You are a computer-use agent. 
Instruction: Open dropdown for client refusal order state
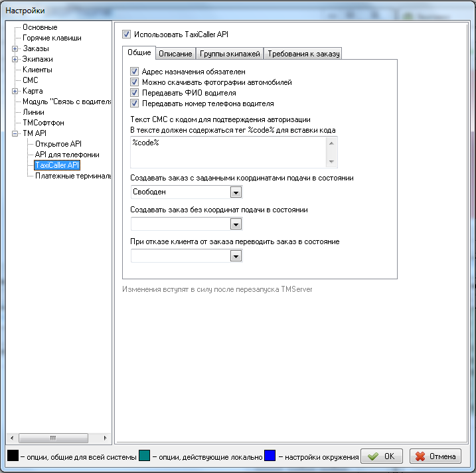click(x=235, y=256)
